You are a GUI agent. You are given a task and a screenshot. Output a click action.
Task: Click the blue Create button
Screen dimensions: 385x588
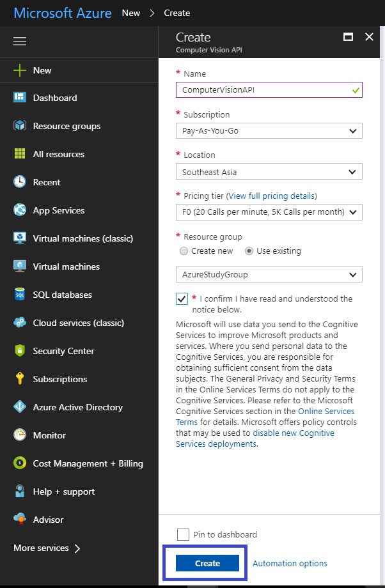207,563
